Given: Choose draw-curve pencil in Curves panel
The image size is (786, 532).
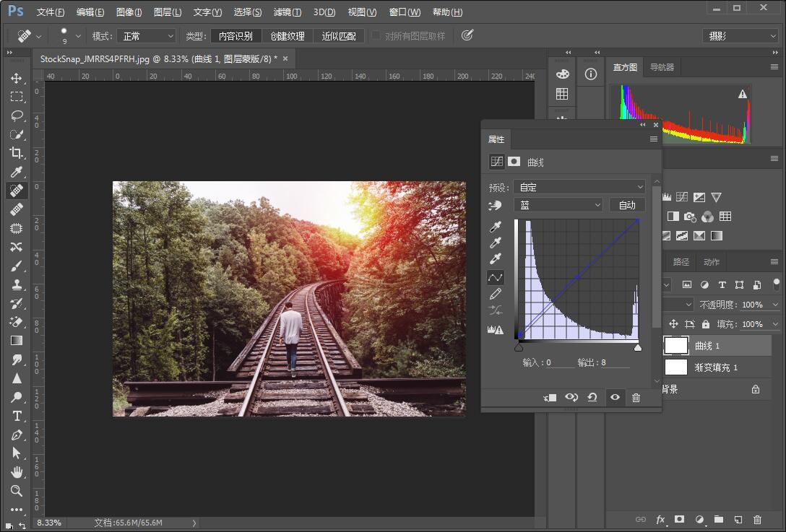Looking at the screenshot, I should point(496,294).
